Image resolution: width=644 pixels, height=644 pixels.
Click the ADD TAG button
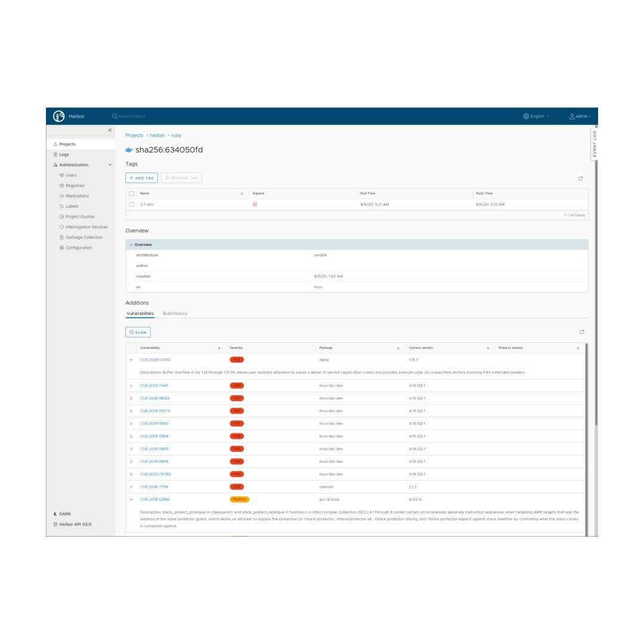click(x=141, y=177)
